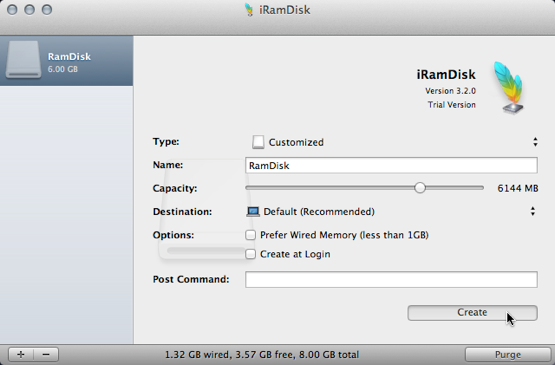Click the Customized type selector text
This screenshot has width=555, height=365.
[296, 142]
